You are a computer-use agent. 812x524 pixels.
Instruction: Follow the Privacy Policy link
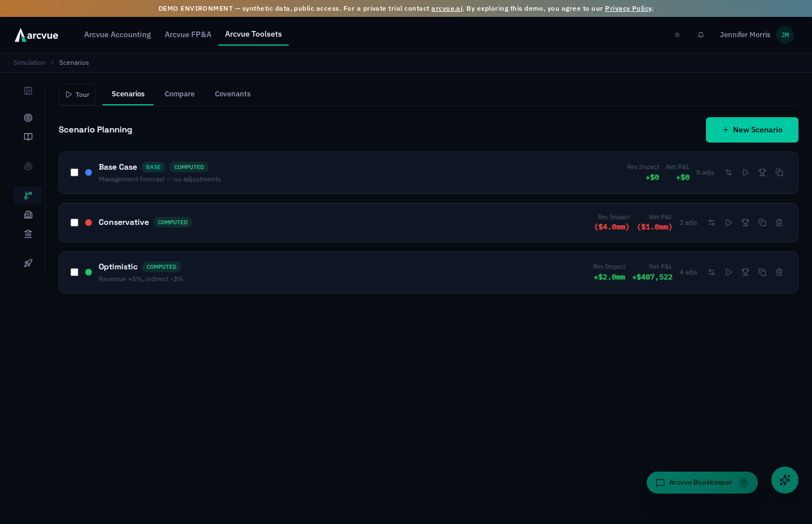coord(628,8)
